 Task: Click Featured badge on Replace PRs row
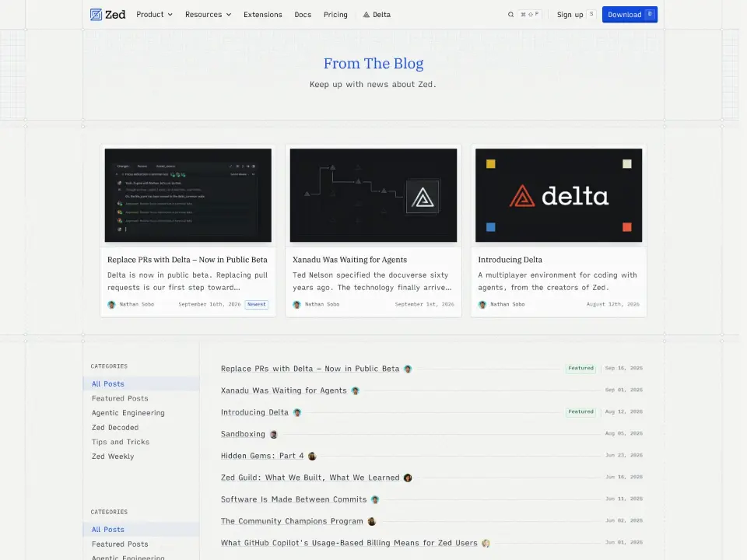click(580, 369)
